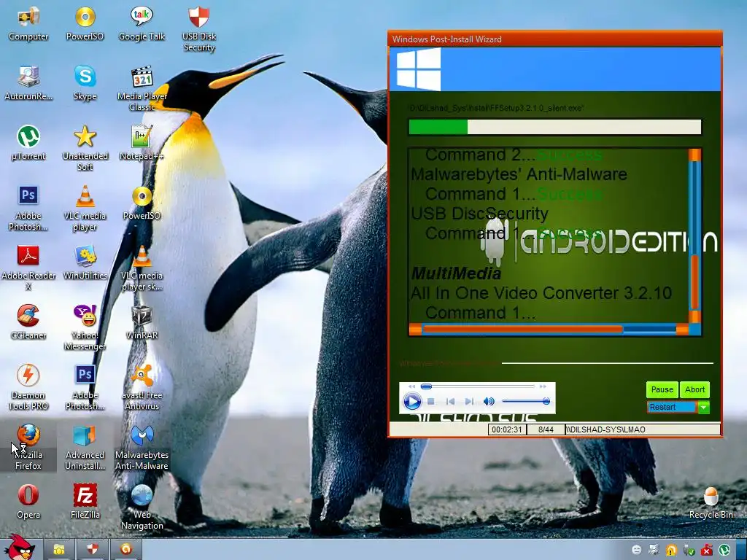Open the AutorunRe... desktop shortcut

tap(28, 83)
